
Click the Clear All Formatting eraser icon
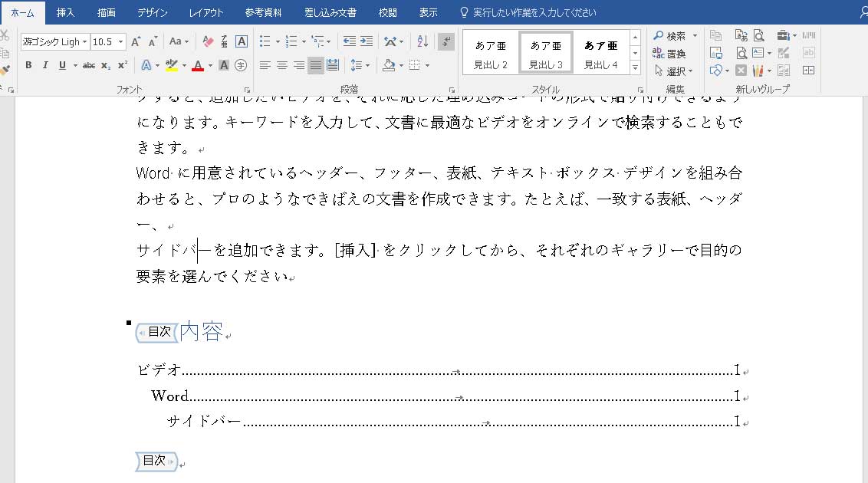pyautogui.click(x=207, y=41)
